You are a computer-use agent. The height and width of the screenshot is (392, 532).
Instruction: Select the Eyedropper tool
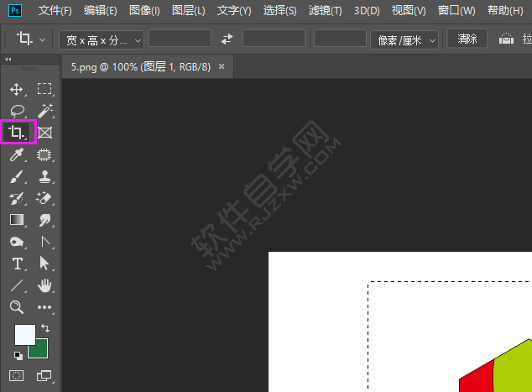[17, 154]
